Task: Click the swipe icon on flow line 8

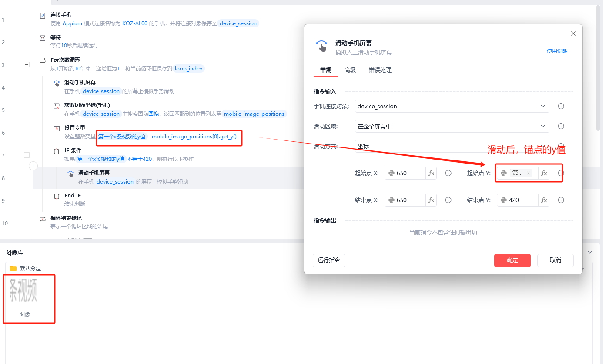Action: tap(70, 174)
